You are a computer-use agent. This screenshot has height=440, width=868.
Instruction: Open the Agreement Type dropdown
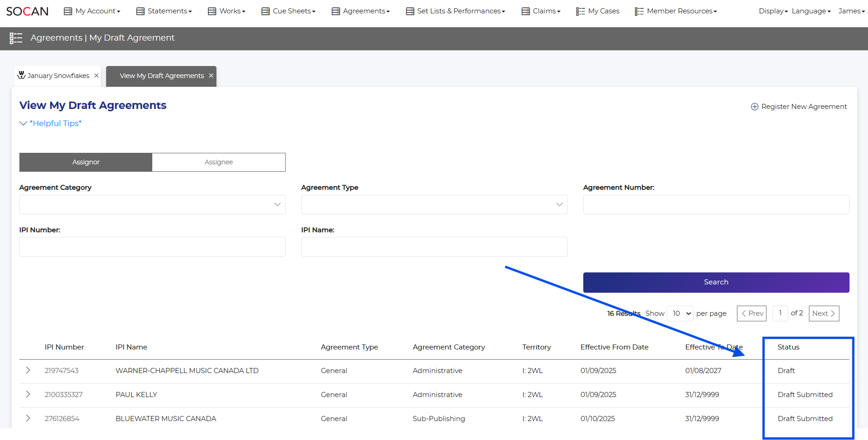click(x=434, y=205)
